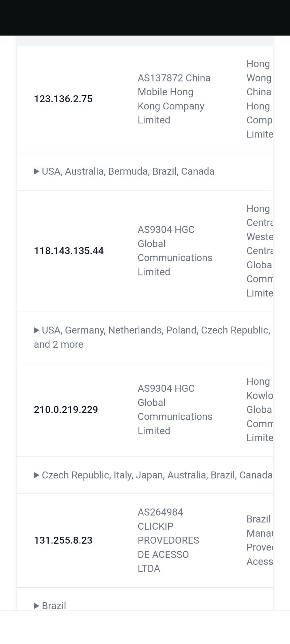The width and height of the screenshot is (290, 644).
Task: Click AS9304 HGC entry beside 118.143.135.44
Action: pos(175,251)
